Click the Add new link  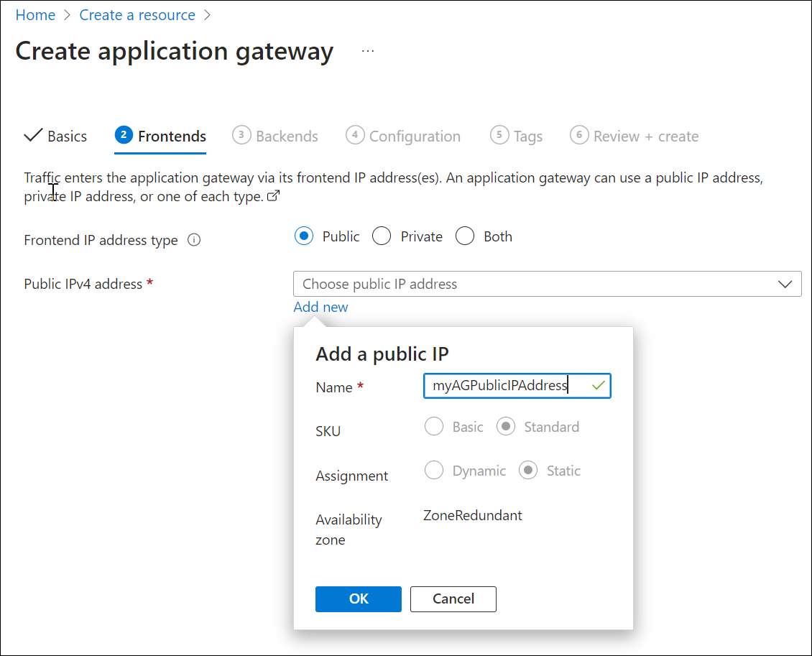(320, 307)
